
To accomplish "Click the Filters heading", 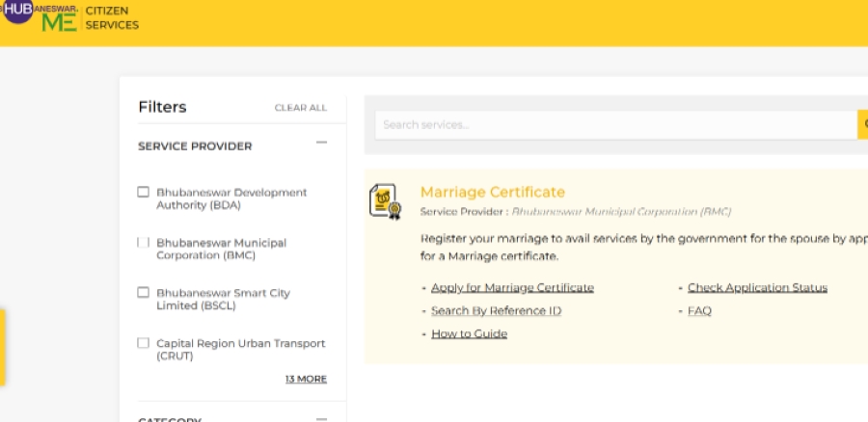I will pyautogui.click(x=162, y=107).
